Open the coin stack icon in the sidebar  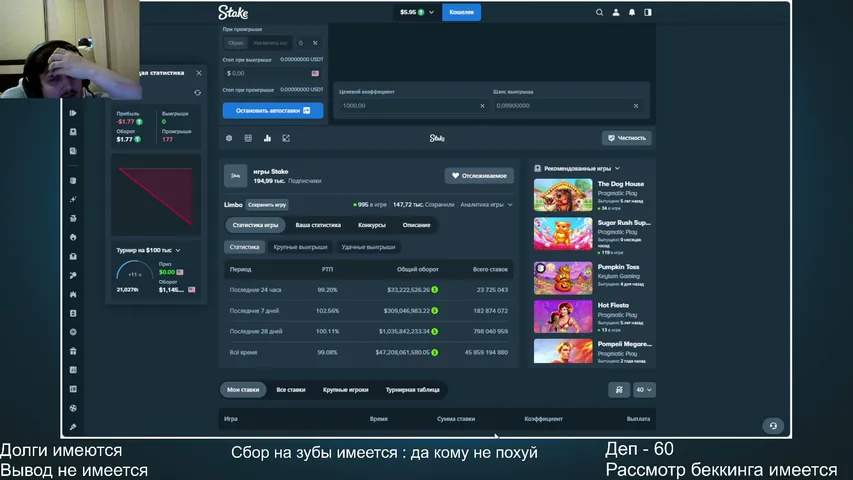coord(73,180)
